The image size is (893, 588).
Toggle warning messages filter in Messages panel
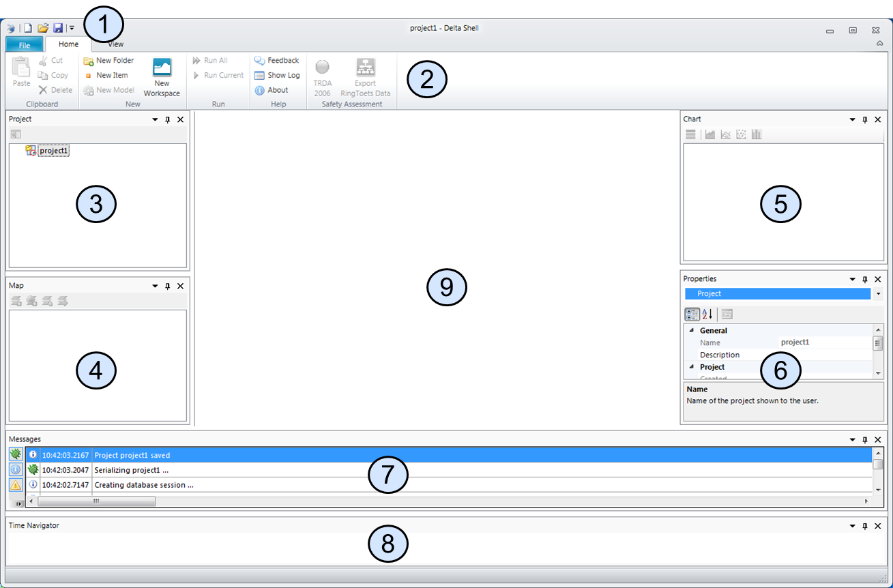pyautogui.click(x=16, y=485)
